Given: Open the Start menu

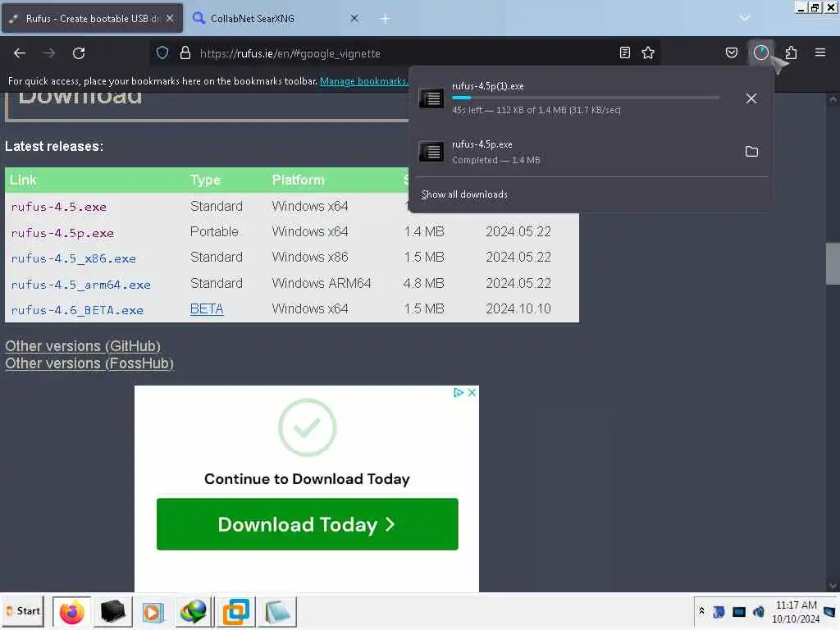Looking at the screenshot, I should [x=23, y=611].
